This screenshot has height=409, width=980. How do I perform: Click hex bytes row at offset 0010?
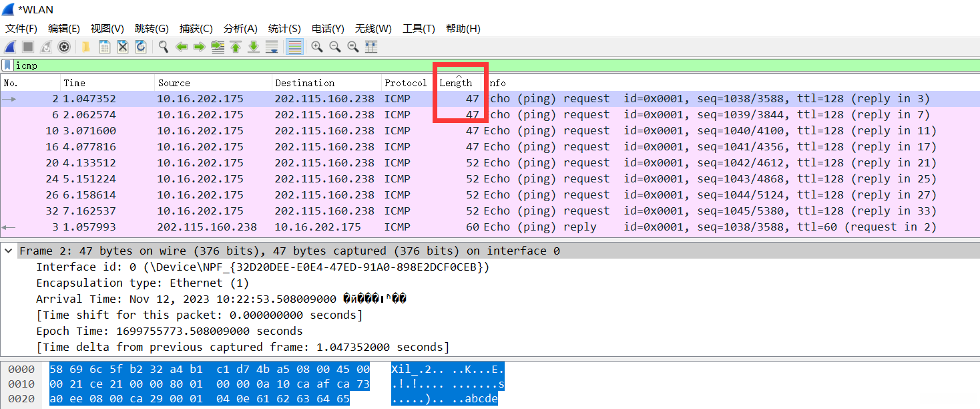click(210, 385)
